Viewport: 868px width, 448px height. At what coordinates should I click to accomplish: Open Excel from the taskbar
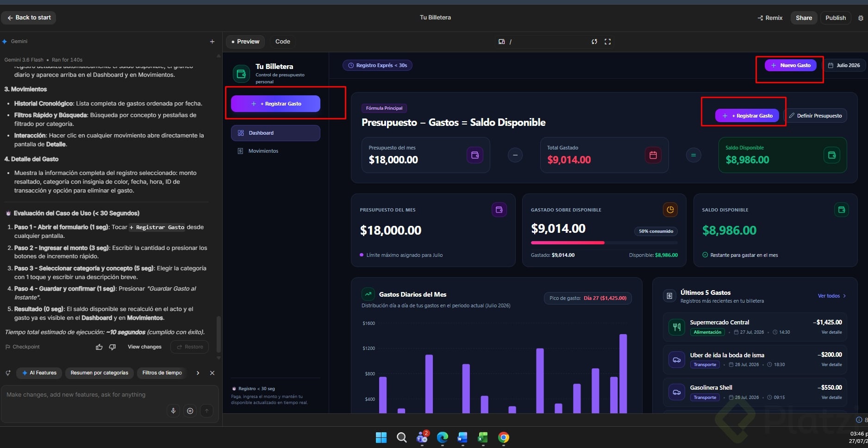[483, 437]
